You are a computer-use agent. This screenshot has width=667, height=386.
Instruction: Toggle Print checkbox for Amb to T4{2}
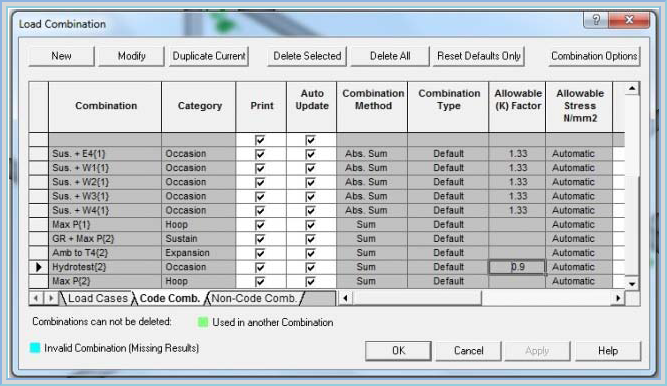pos(260,253)
